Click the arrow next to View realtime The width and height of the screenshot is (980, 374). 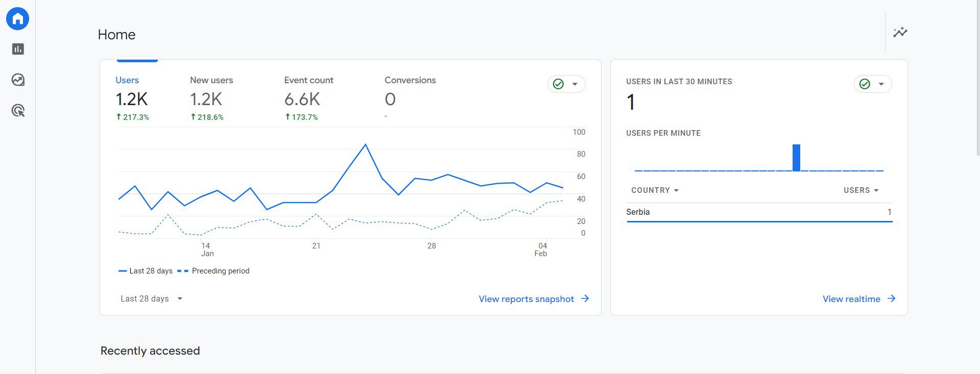pos(892,298)
